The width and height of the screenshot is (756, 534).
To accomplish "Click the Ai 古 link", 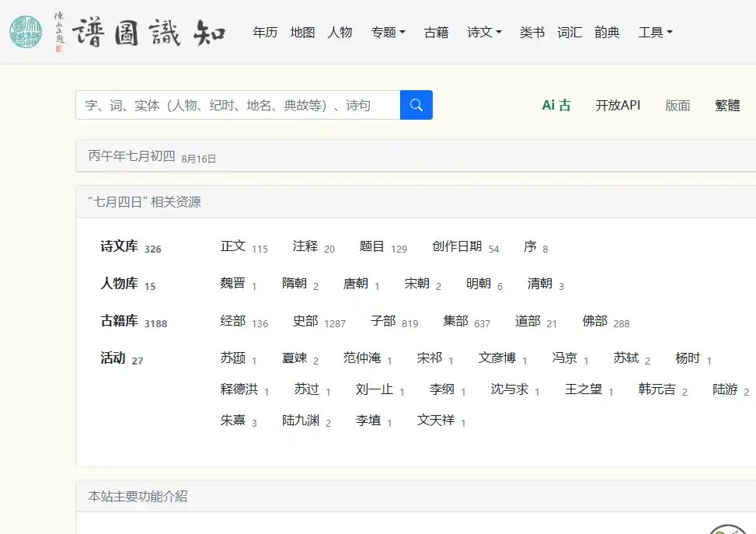I will pyautogui.click(x=556, y=105).
